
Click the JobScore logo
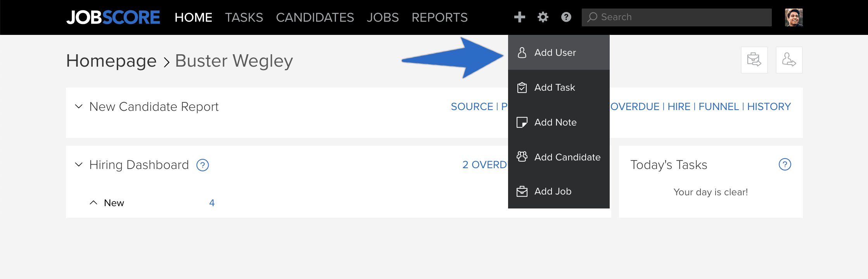click(113, 17)
